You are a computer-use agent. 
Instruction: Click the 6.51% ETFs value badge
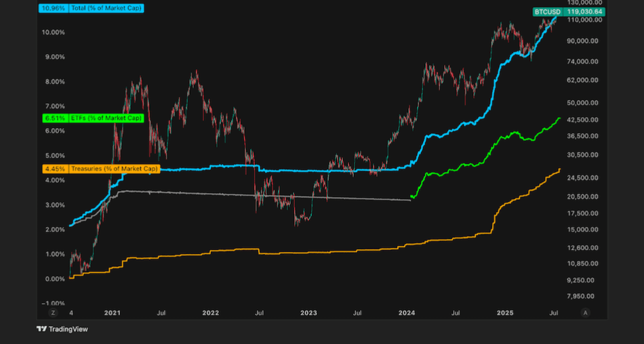(x=55, y=119)
